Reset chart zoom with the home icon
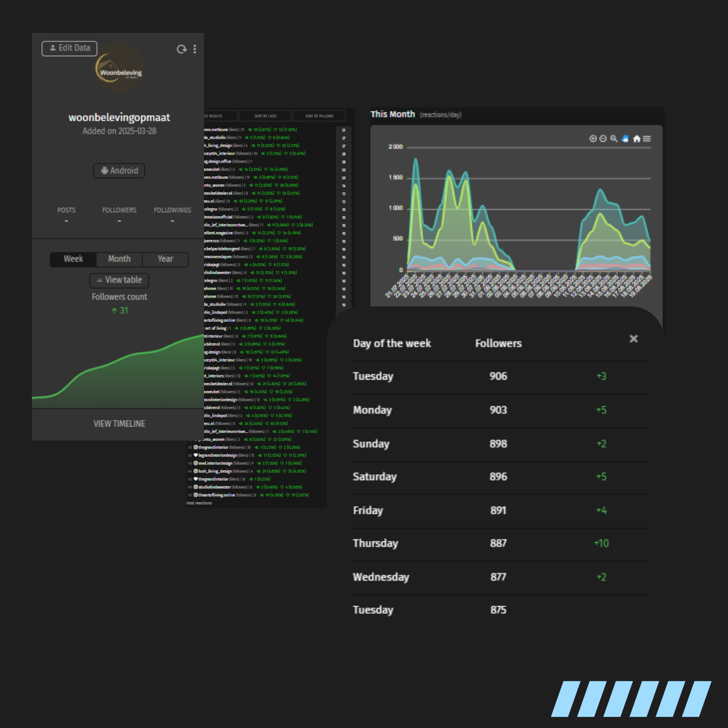 [x=637, y=139]
